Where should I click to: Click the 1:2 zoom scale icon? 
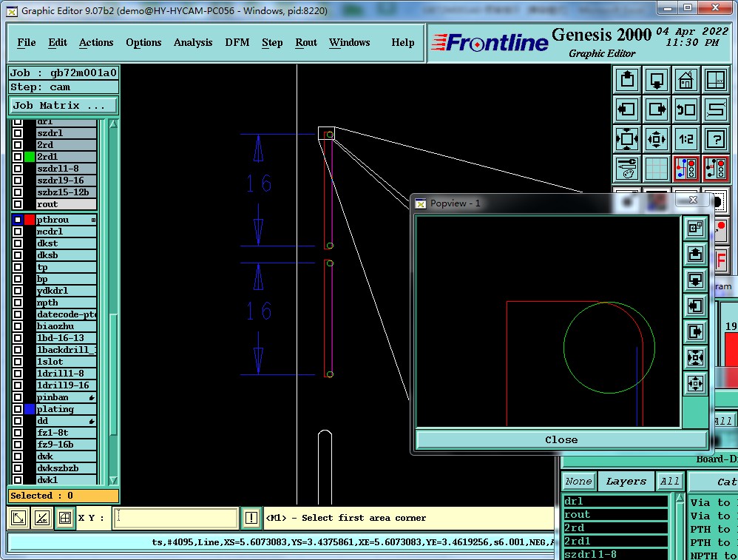pos(685,139)
